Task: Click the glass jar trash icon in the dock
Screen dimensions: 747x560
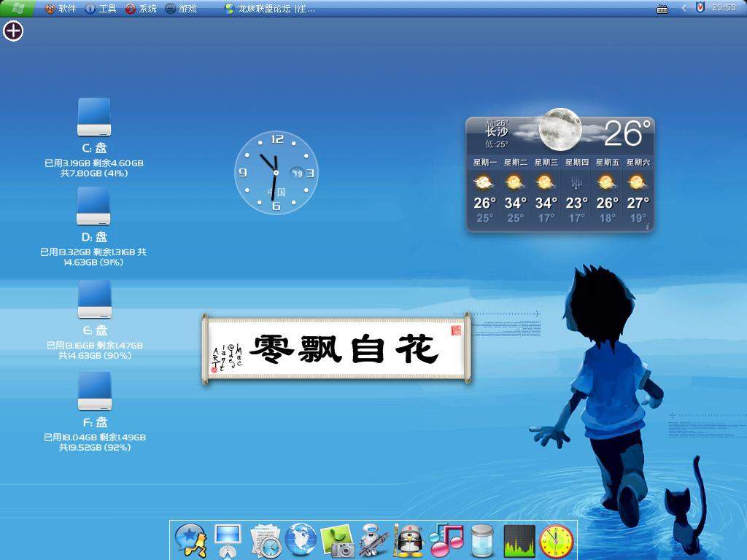Action: (482, 541)
